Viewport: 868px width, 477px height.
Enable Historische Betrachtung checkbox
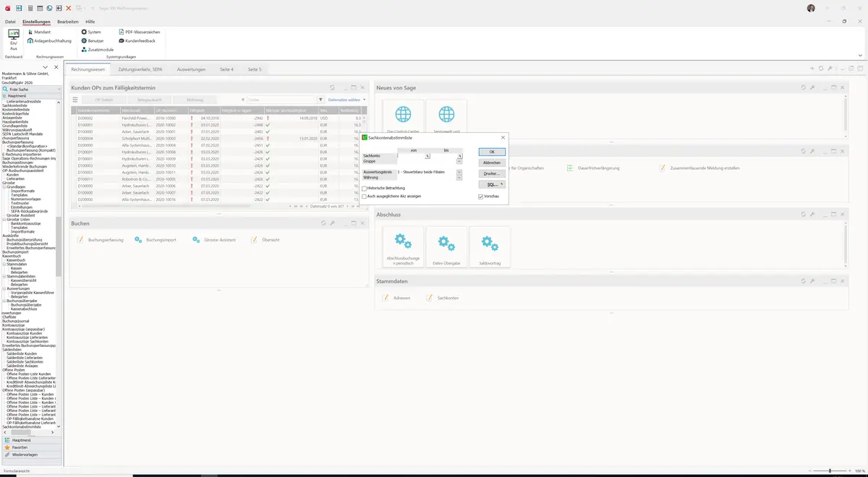(364, 188)
